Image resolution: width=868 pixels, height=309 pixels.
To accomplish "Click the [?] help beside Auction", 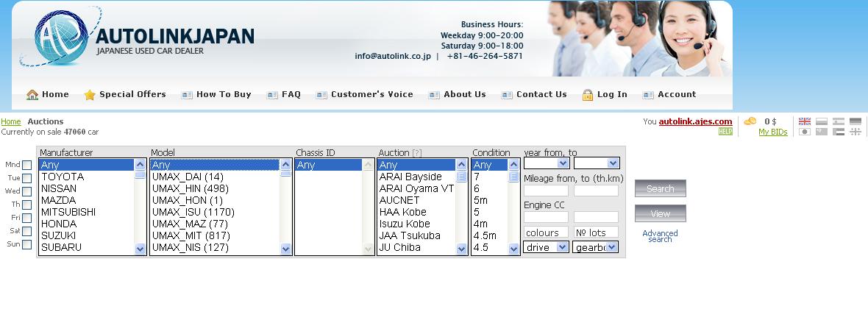I will coord(417,153).
